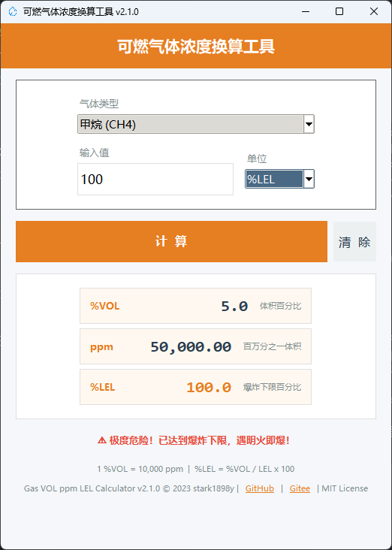Click the orange %VOL row label
Viewport: 392px width, 550px height.
click(x=105, y=307)
